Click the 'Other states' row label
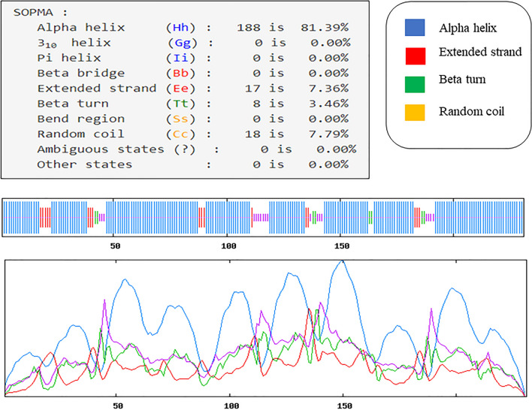The height and width of the screenshot is (410, 532). [x=85, y=164]
